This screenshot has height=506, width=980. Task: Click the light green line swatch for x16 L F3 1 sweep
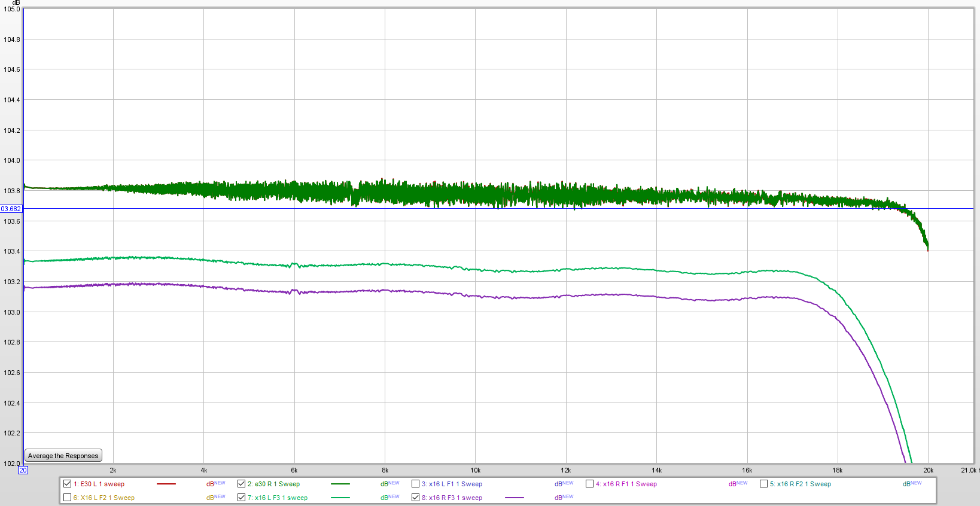[x=340, y=498]
